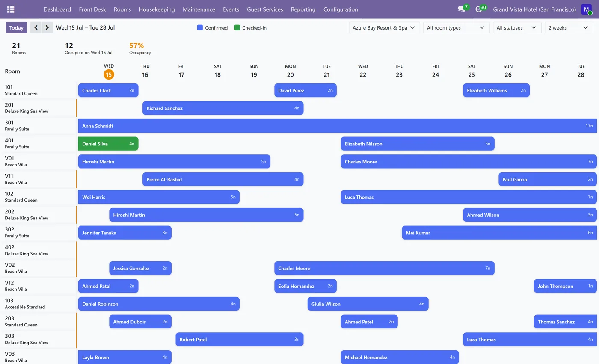The height and width of the screenshot is (364, 599).
Task: Open Jessica Gonzalez booking in V02
Action: pyautogui.click(x=140, y=268)
